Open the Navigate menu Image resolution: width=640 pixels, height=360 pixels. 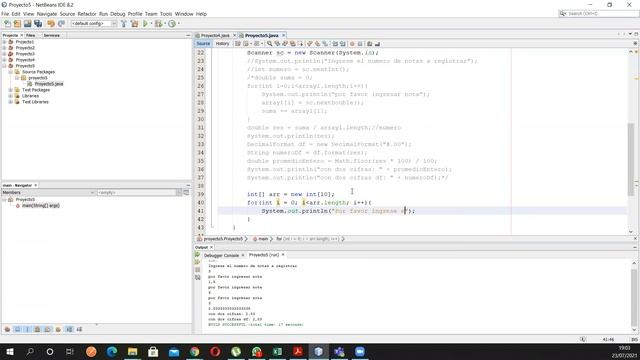coord(47,14)
